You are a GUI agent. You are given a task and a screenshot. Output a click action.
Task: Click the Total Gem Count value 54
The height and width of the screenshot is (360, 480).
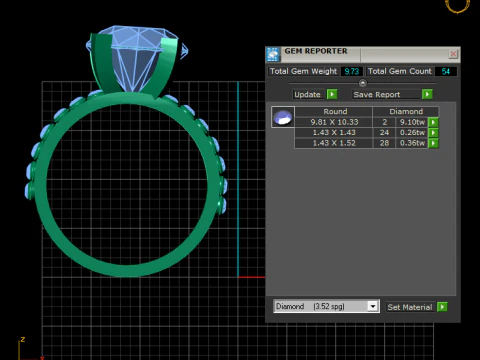coord(446,71)
